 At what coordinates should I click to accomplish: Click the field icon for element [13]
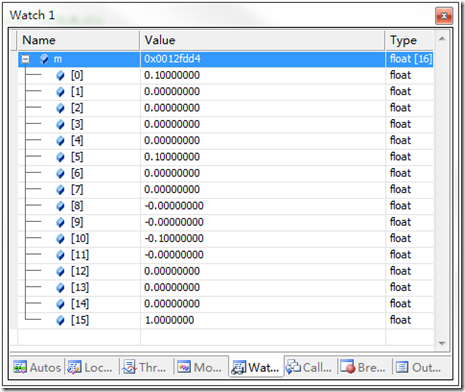[x=60, y=288]
